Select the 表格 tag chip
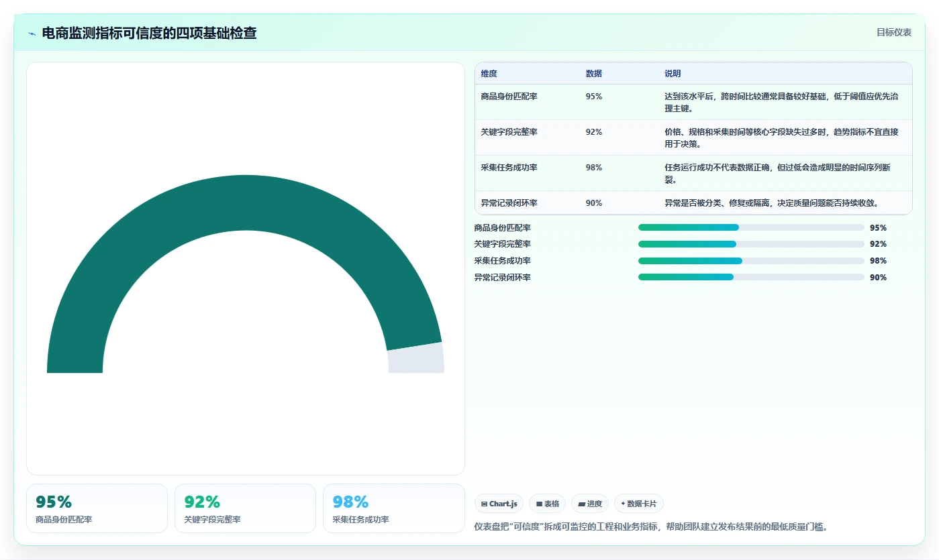Viewport: 939px width, 560px height. pos(548,504)
